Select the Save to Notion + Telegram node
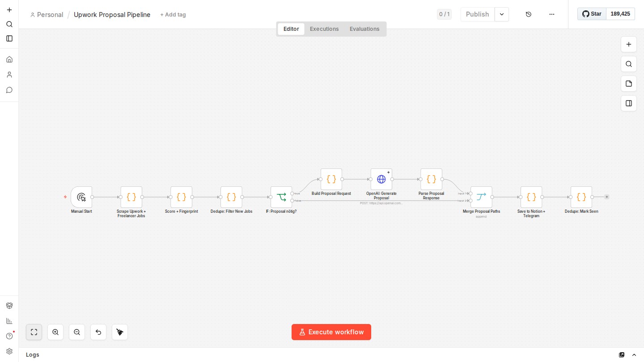The width and height of the screenshot is (644, 362). pyautogui.click(x=531, y=197)
